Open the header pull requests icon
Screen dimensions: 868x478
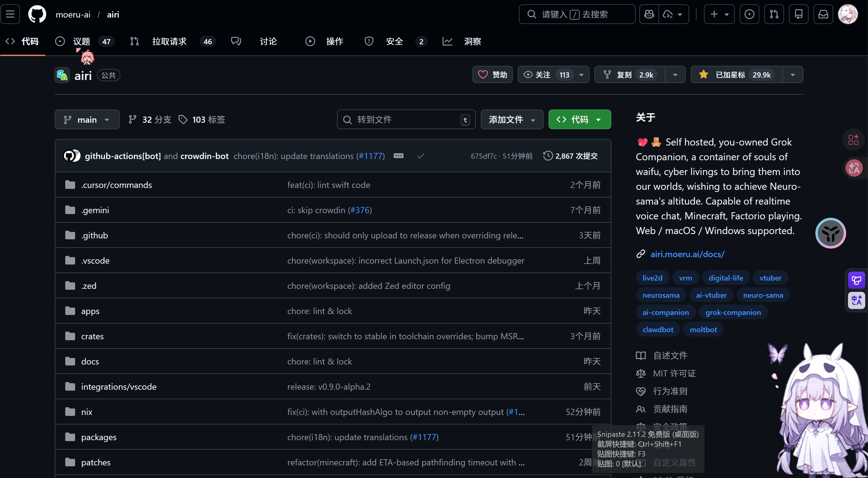pyautogui.click(x=774, y=14)
